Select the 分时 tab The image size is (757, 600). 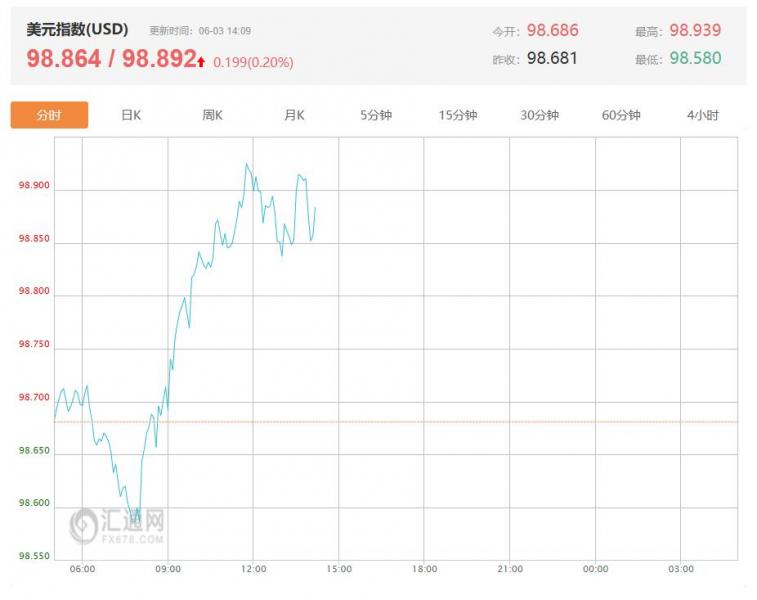pyautogui.click(x=49, y=115)
